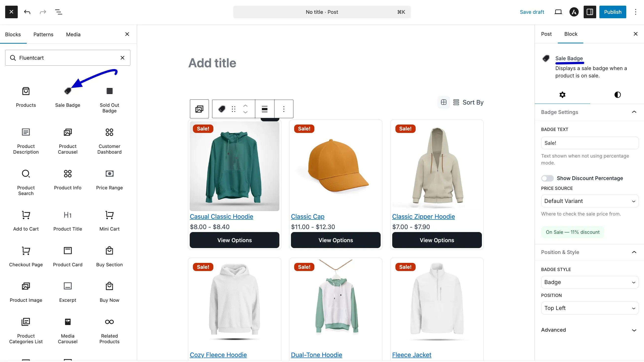The width and height of the screenshot is (644, 362).
Task: Insert the Products block
Action: (26, 96)
